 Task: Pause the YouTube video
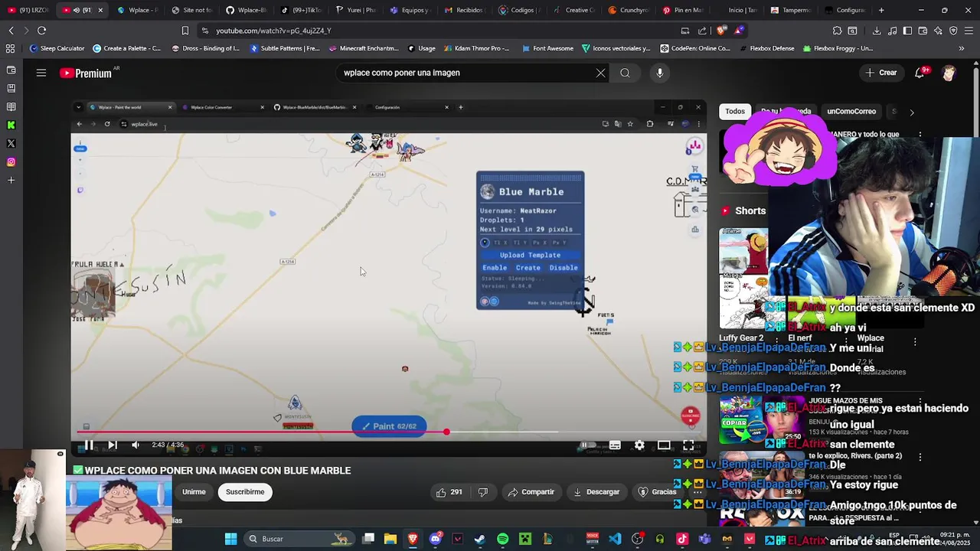(x=89, y=445)
